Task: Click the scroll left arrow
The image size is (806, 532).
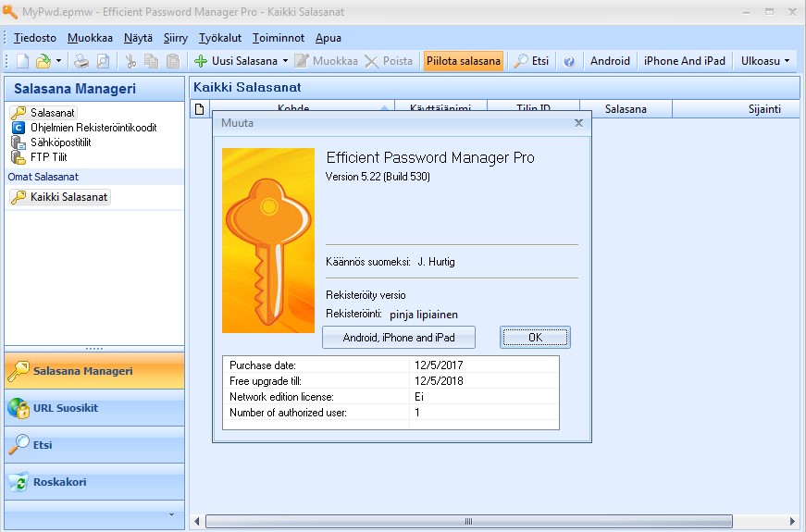Action: coord(197,521)
